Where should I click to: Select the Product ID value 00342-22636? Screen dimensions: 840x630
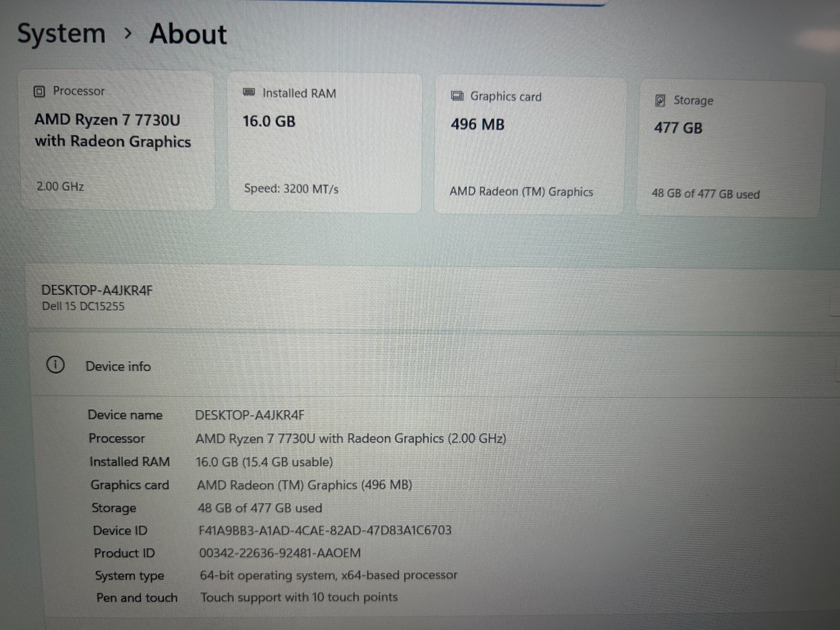pos(280,553)
